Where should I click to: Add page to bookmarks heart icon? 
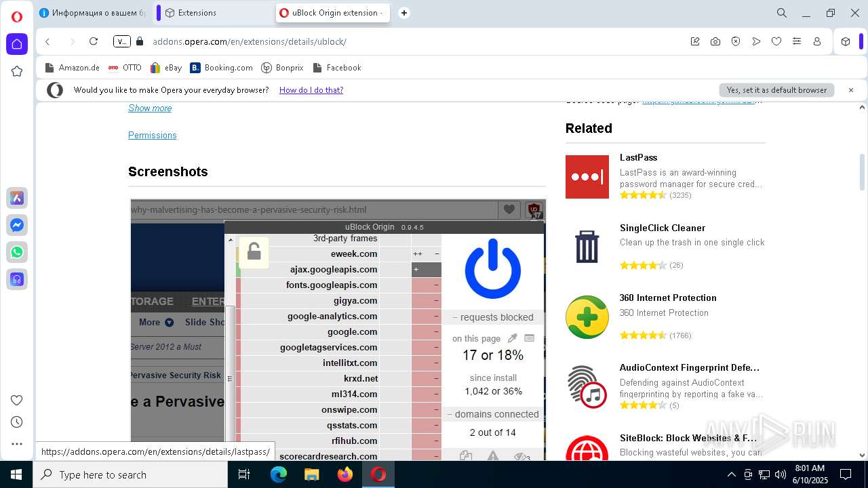[776, 41]
